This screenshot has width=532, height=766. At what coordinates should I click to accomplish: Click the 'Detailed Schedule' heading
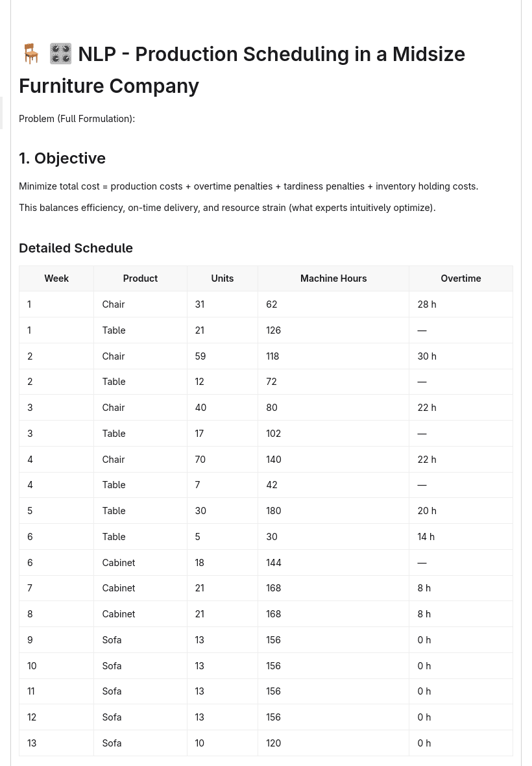coord(76,248)
